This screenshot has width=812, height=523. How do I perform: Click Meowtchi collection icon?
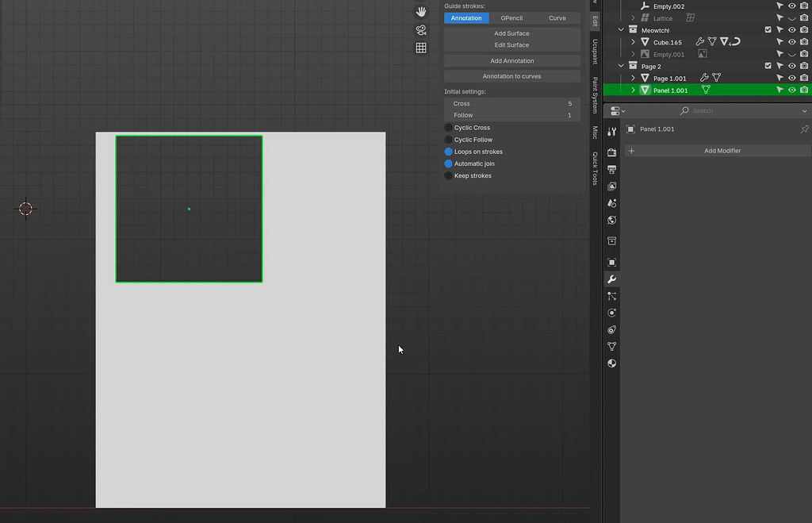pyautogui.click(x=633, y=29)
